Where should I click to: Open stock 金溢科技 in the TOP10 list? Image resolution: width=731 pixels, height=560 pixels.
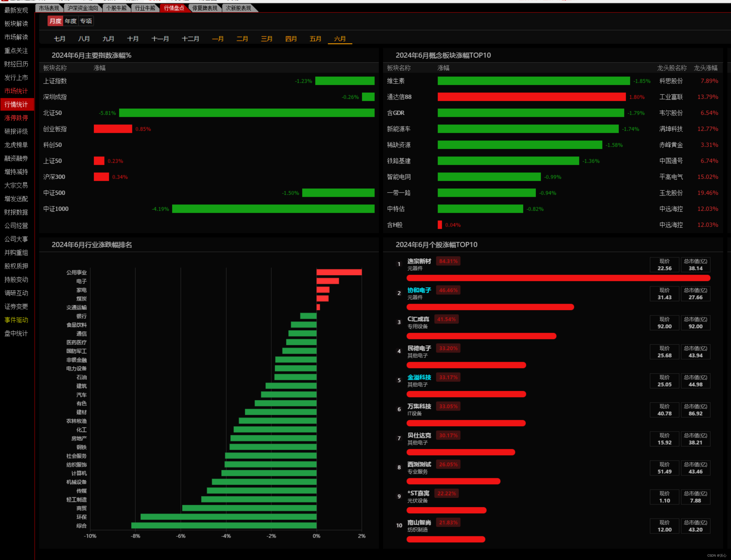coord(419,377)
